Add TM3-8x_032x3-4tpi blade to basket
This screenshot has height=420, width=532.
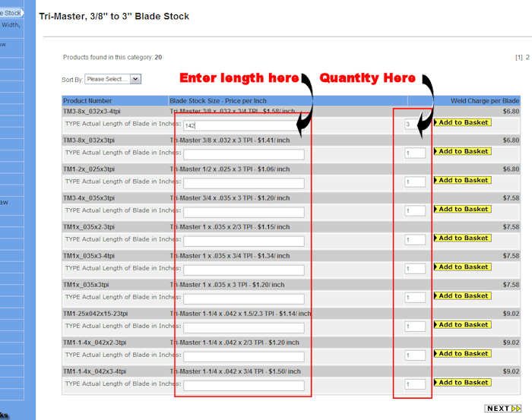click(x=462, y=122)
